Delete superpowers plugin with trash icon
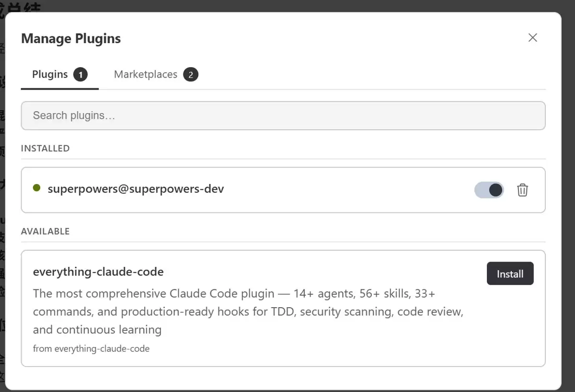 coord(522,190)
